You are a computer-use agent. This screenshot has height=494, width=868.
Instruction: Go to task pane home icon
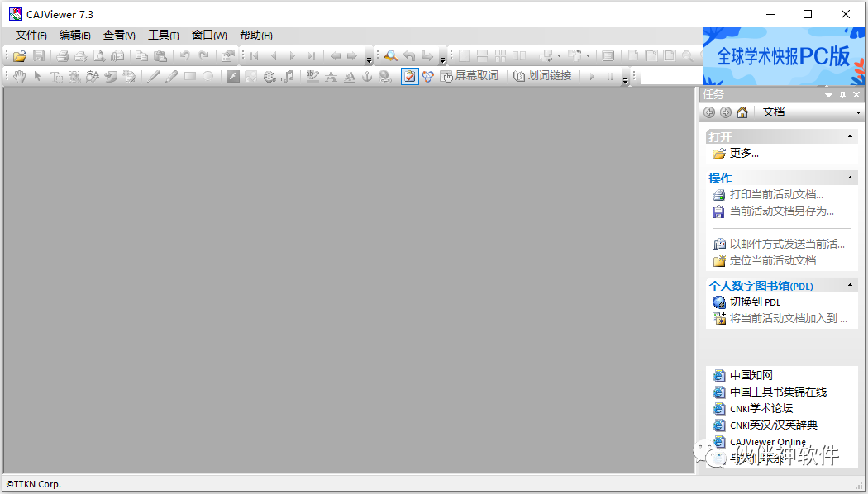tap(742, 112)
